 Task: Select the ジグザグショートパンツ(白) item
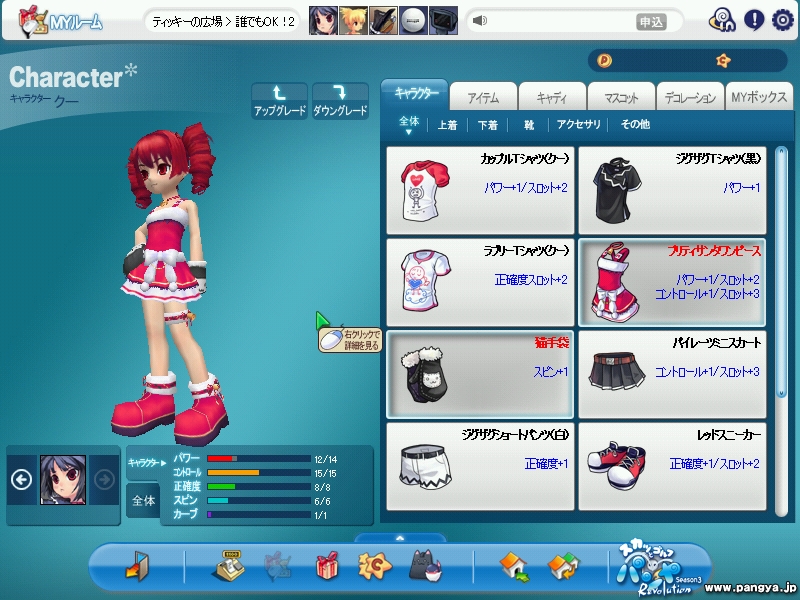pos(480,466)
